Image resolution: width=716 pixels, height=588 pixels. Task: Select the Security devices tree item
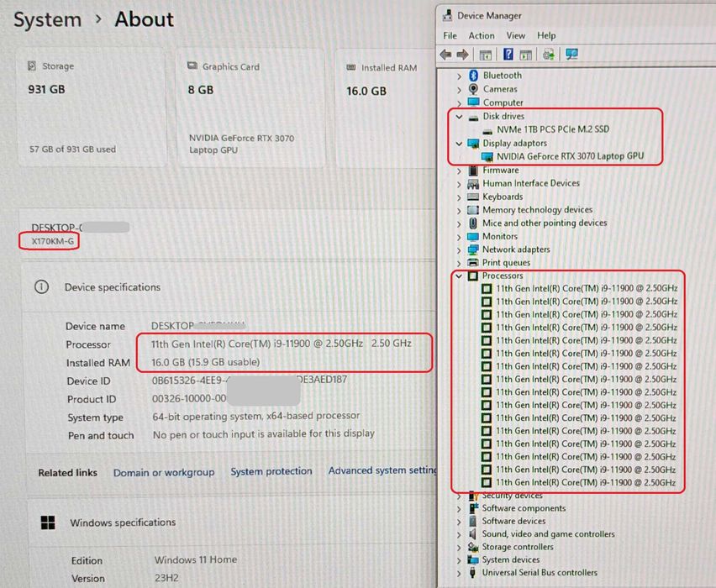click(x=512, y=496)
